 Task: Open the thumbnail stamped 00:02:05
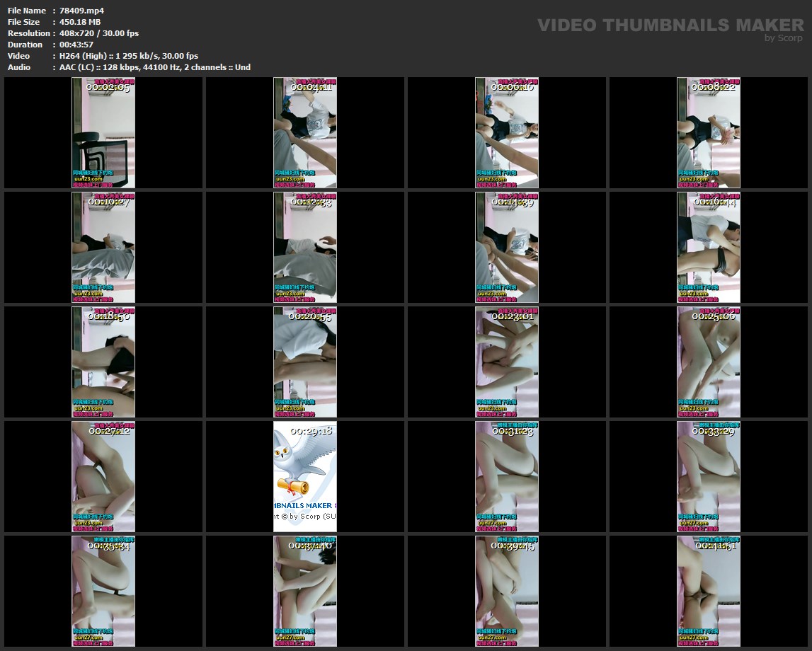(103, 132)
